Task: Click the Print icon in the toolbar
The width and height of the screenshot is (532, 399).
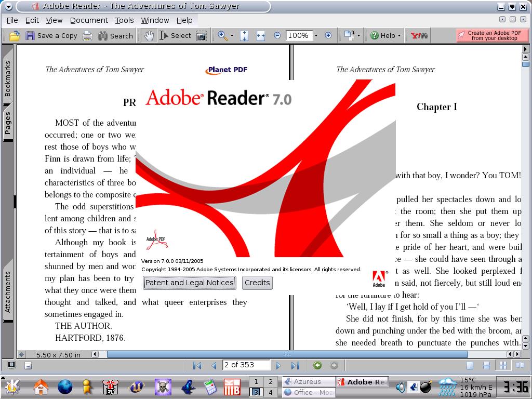Action: 87,36
